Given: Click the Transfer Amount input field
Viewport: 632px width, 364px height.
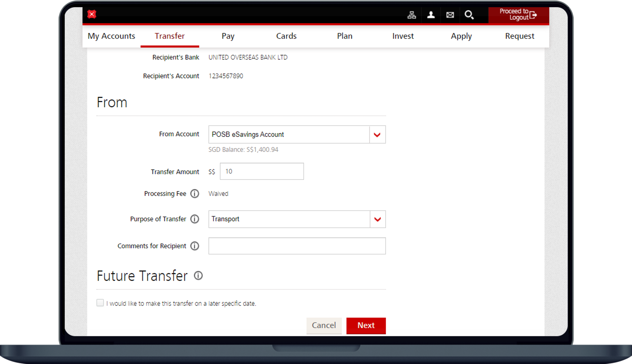Looking at the screenshot, I should click(x=262, y=171).
